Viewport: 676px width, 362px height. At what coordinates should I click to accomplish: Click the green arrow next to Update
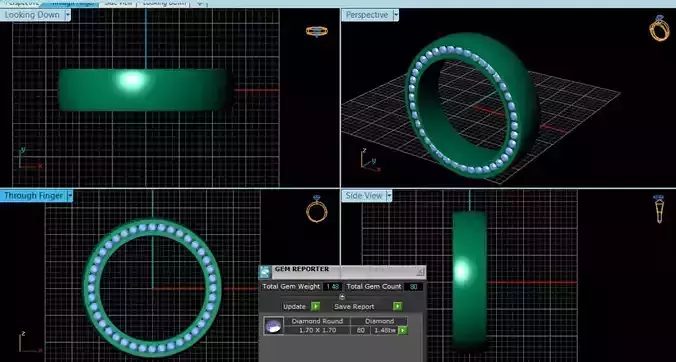(316, 306)
